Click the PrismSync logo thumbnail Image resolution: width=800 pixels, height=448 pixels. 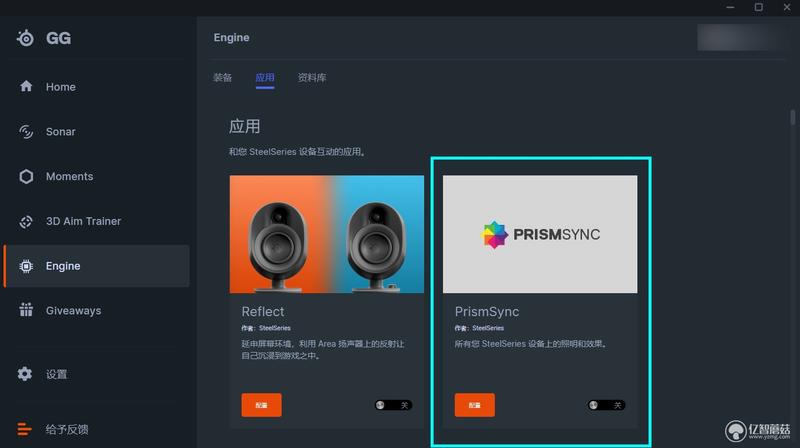tap(540, 234)
